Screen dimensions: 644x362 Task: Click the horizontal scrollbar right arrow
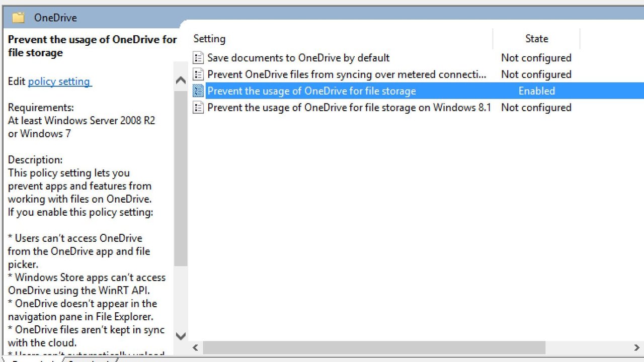tap(637, 347)
